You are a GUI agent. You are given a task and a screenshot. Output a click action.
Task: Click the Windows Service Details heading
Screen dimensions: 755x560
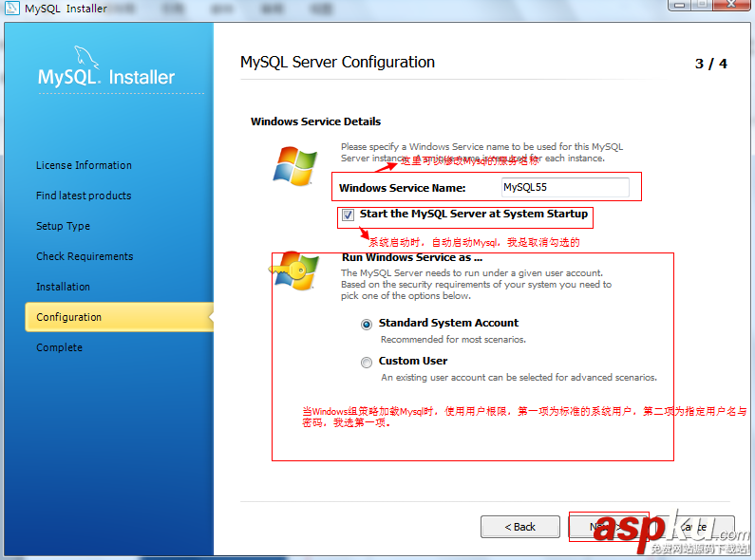(316, 121)
